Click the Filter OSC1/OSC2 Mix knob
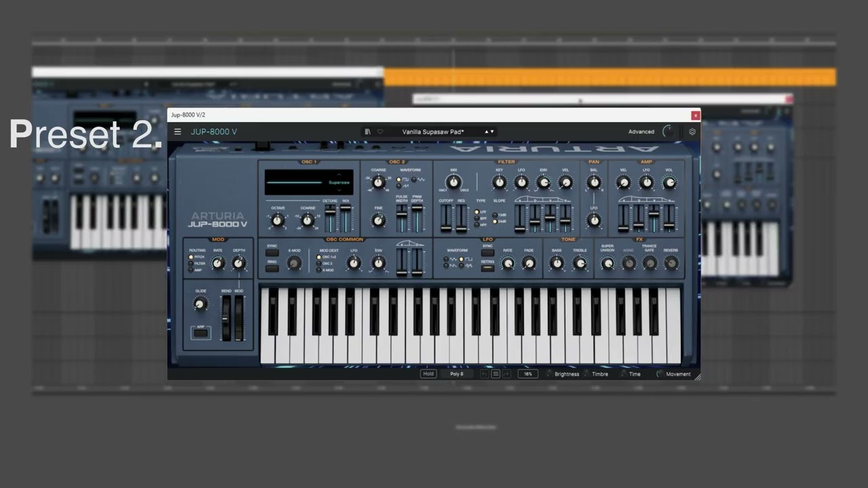This screenshot has width=868, height=488. pyautogui.click(x=453, y=182)
